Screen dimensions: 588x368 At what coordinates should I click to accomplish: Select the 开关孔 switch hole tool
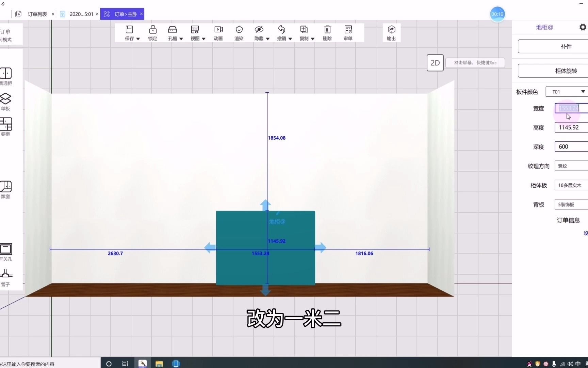pyautogui.click(x=6, y=252)
